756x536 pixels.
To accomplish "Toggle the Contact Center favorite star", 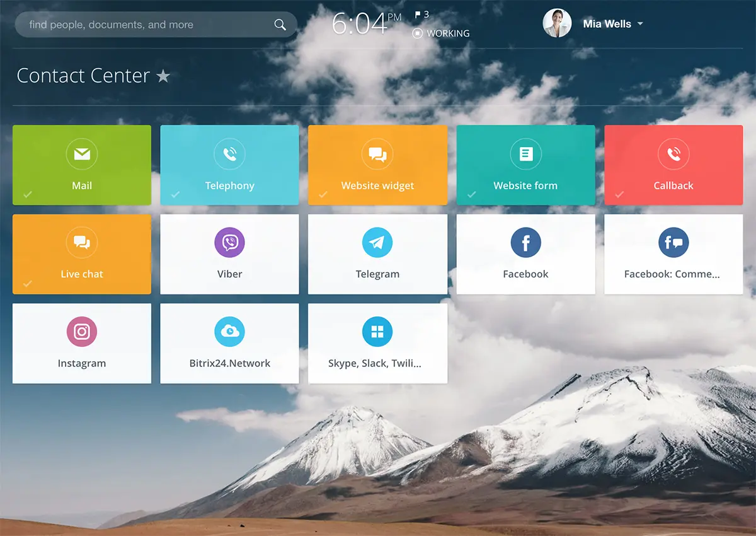I will (163, 76).
